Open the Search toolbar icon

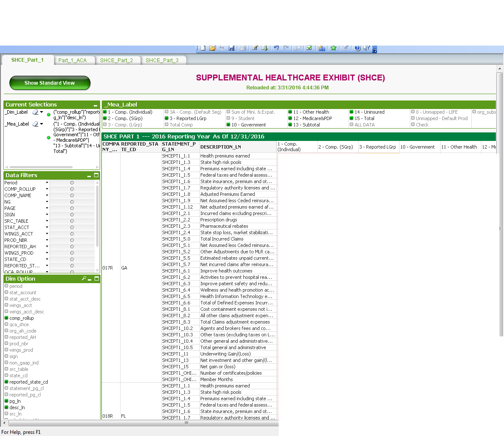[x=297, y=48]
